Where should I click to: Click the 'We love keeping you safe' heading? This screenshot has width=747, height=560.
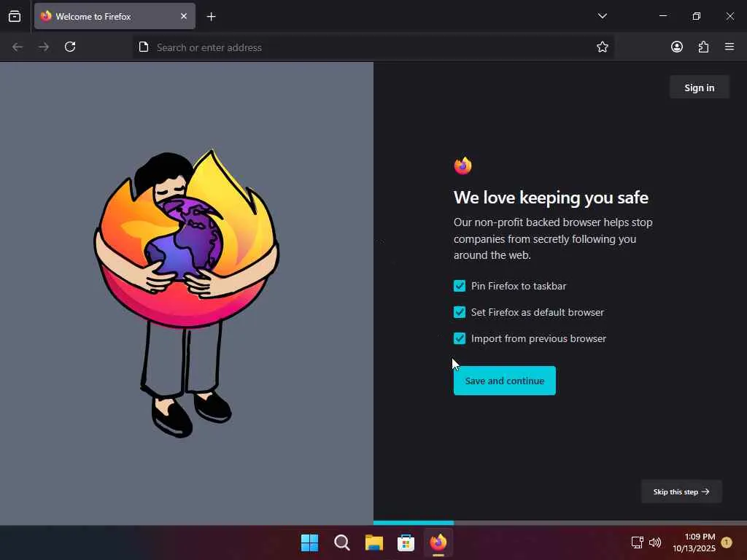[551, 198]
